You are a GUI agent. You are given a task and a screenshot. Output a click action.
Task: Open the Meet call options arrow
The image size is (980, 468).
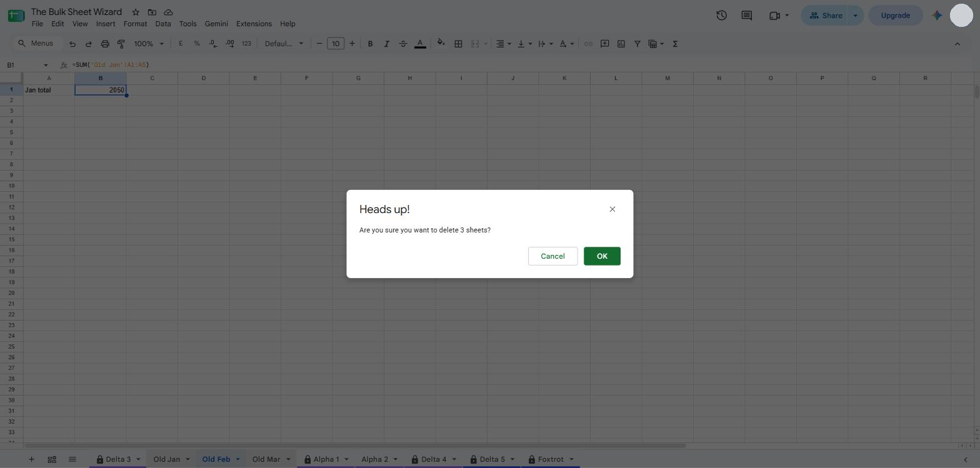(x=787, y=16)
